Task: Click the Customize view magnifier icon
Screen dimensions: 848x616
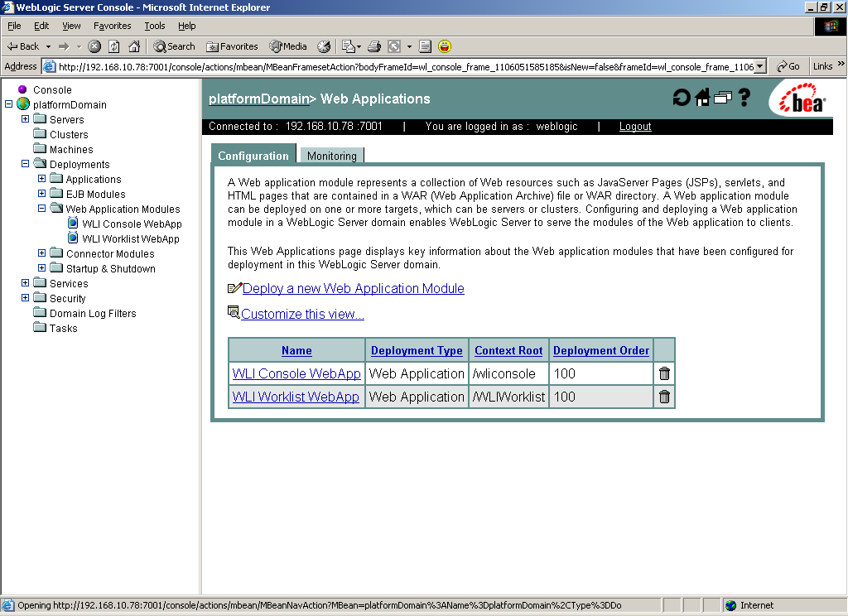Action: 234,313
